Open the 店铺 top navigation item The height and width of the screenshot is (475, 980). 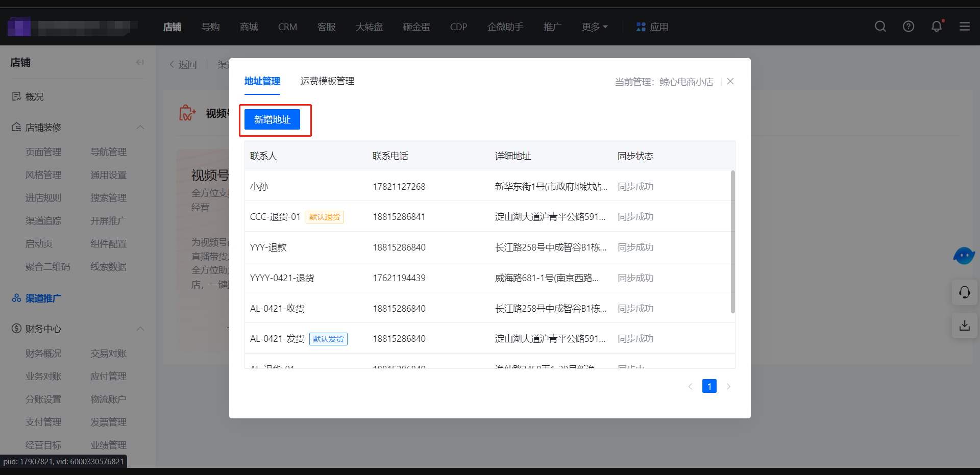173,27
